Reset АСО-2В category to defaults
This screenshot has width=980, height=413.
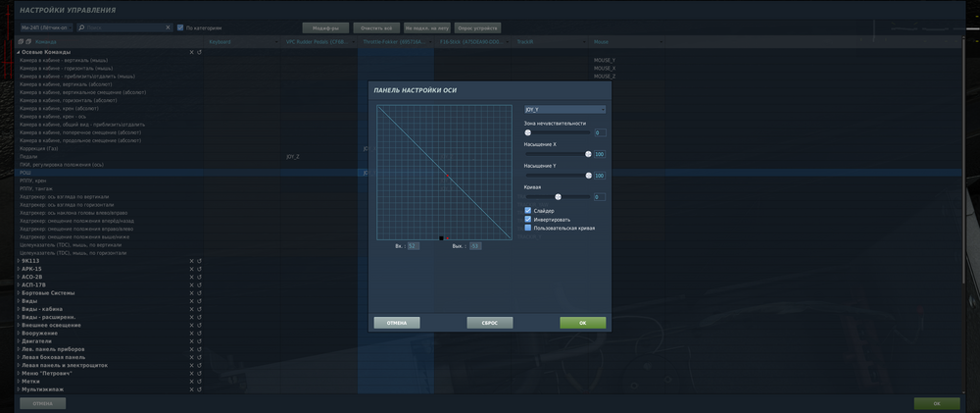tap(199, 277)
